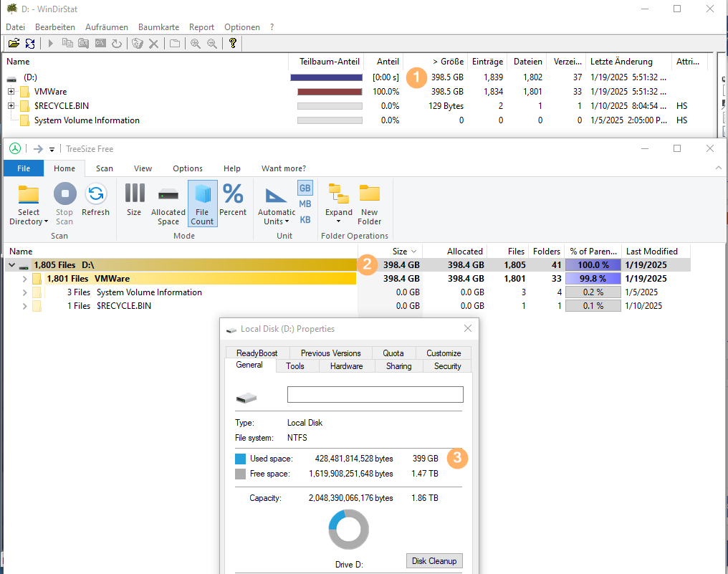The width and height of the screenshot is (728, 574).
Task: Collapse the TreeSize ribbon with the chevron
Action: 718,168
